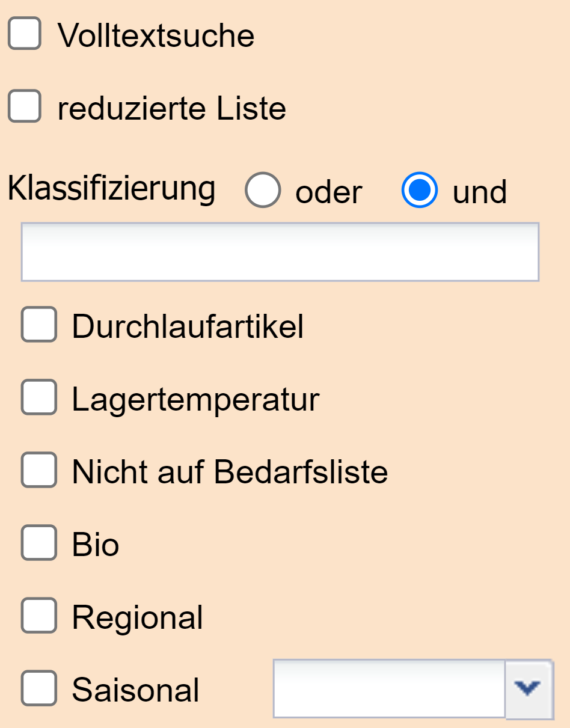Image resolution: width=570 pixels, height=728 pixels.
Task: Enable the Volltextsuche checkbox
Action: (x=25, y=34)
